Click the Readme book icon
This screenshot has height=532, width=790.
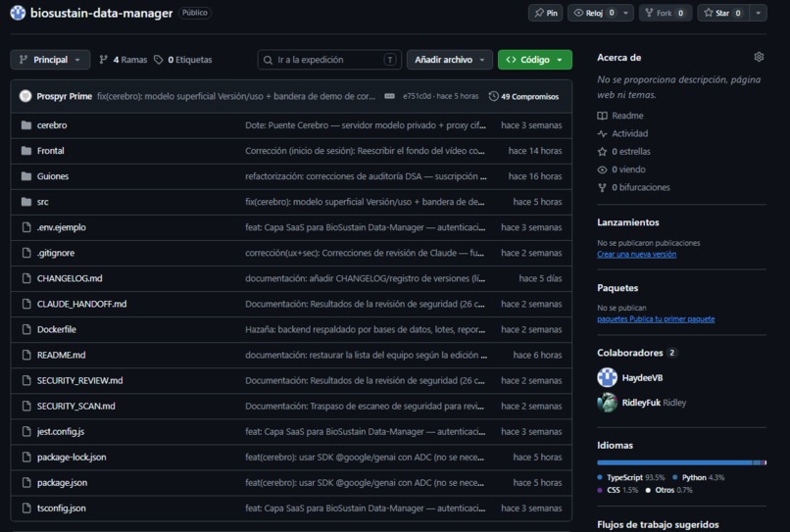tap(602, 116)
